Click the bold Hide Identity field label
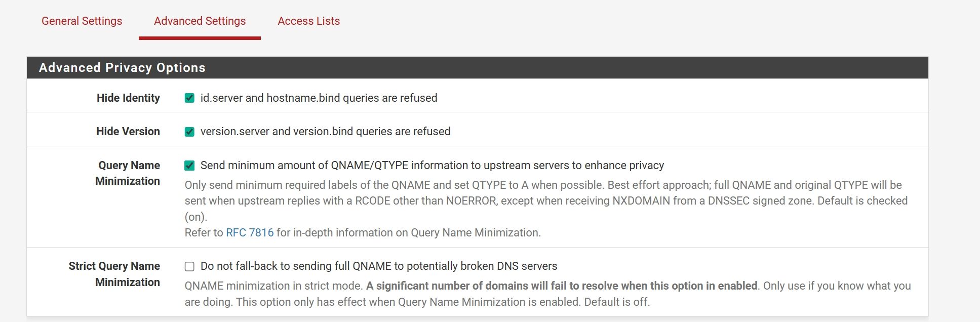The image size is (980, 322). point(128,98)
